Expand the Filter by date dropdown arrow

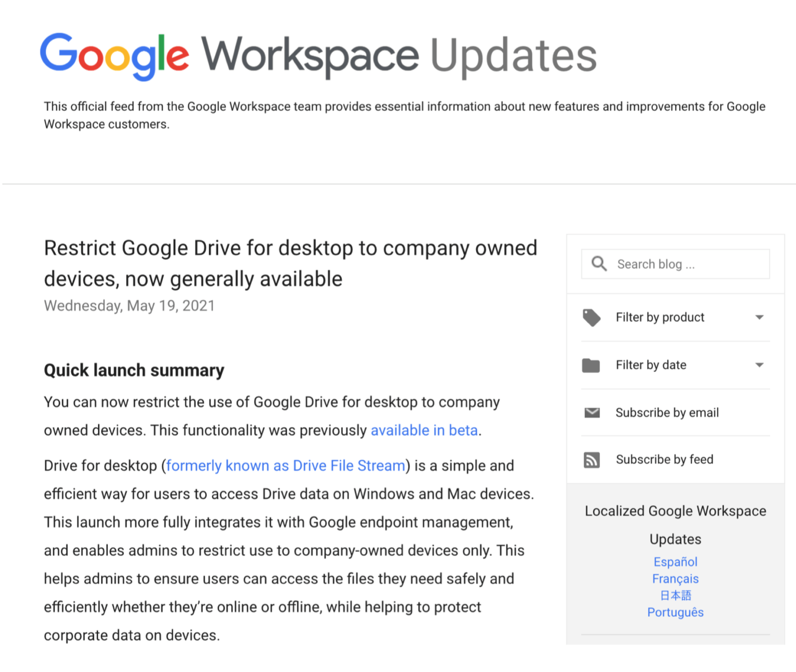(759, 365)
